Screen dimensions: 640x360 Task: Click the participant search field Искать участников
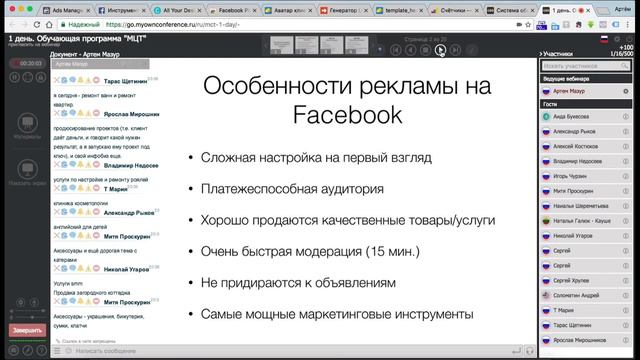[x=585, y=66]
